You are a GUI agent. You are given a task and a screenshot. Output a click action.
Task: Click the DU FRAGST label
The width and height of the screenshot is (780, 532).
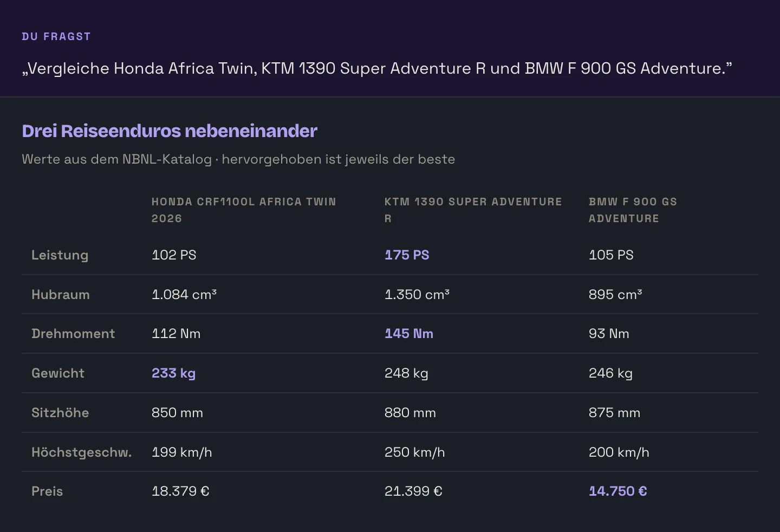(x=56, y=37)
